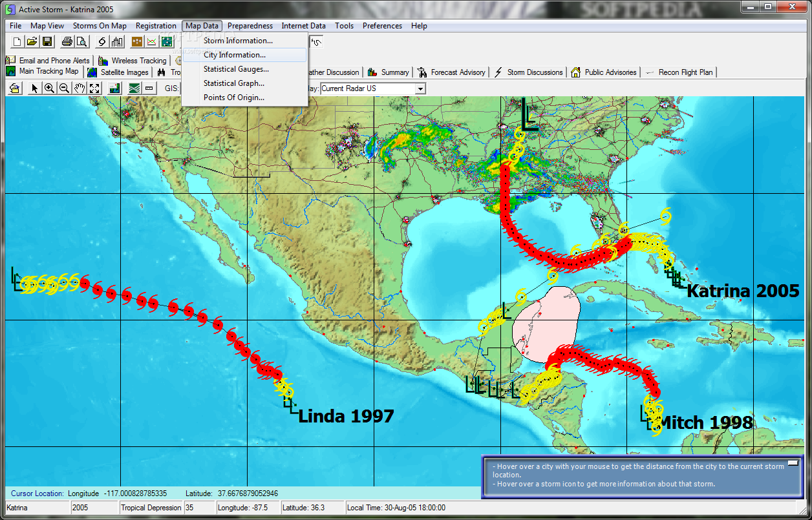
Task: Click the brown dotted gauge toolbar icon
Action: click(137, 42)
